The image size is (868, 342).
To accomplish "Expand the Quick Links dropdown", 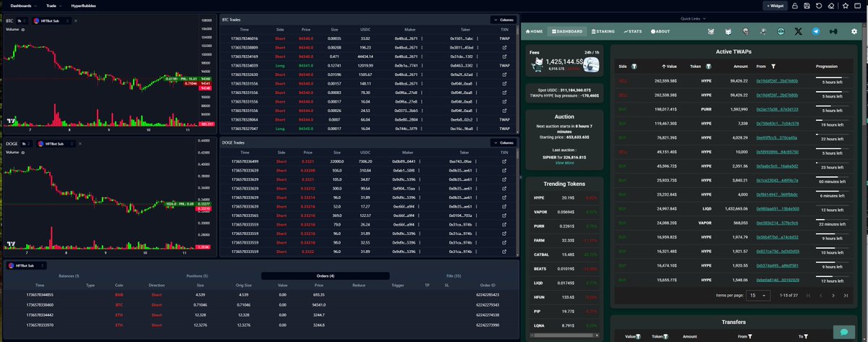I will [693, 18].
